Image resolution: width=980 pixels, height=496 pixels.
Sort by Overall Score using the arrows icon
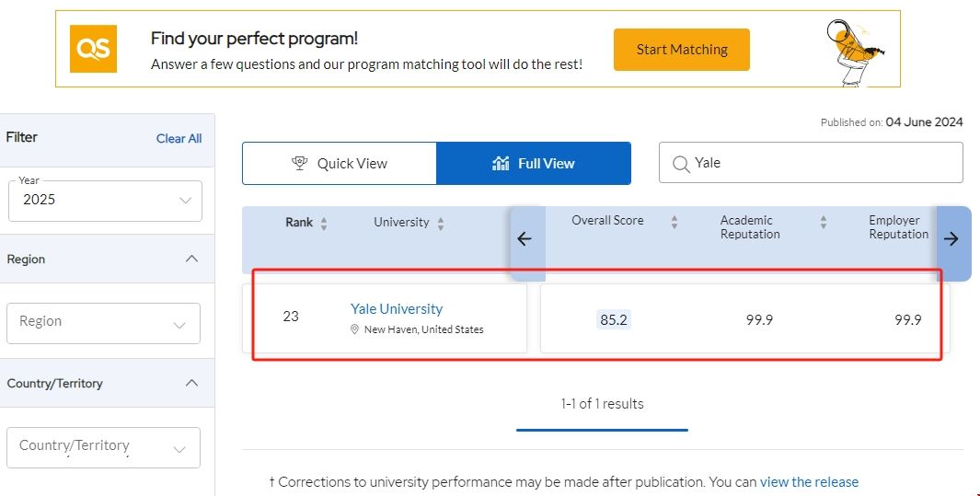pos(674,222)
